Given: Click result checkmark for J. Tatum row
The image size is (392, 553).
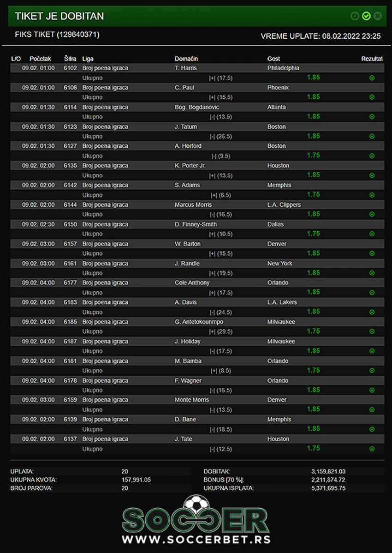Looking at the screenshot, I should coord(372,137).
